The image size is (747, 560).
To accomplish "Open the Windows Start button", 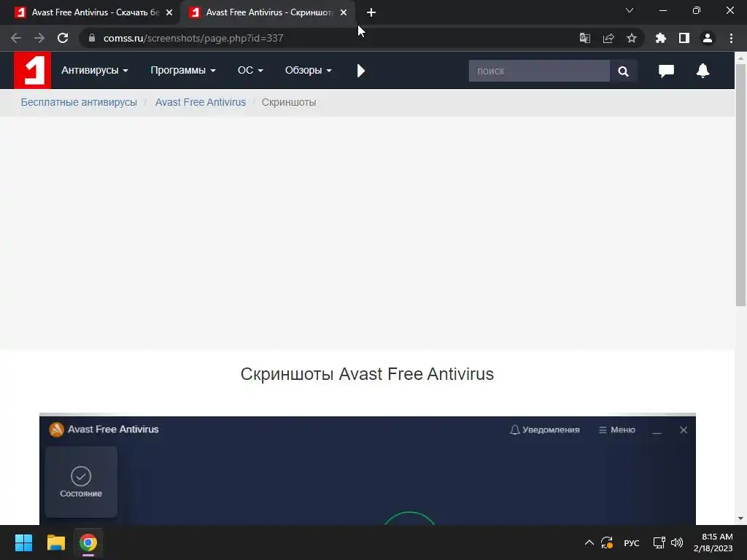I will [x=23, y=542].
